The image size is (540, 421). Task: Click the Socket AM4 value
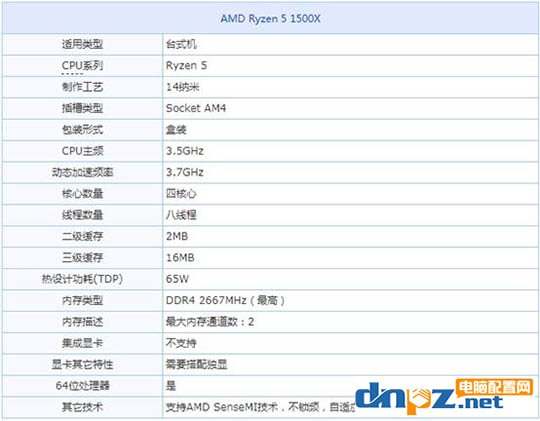[x=196, y=108]
